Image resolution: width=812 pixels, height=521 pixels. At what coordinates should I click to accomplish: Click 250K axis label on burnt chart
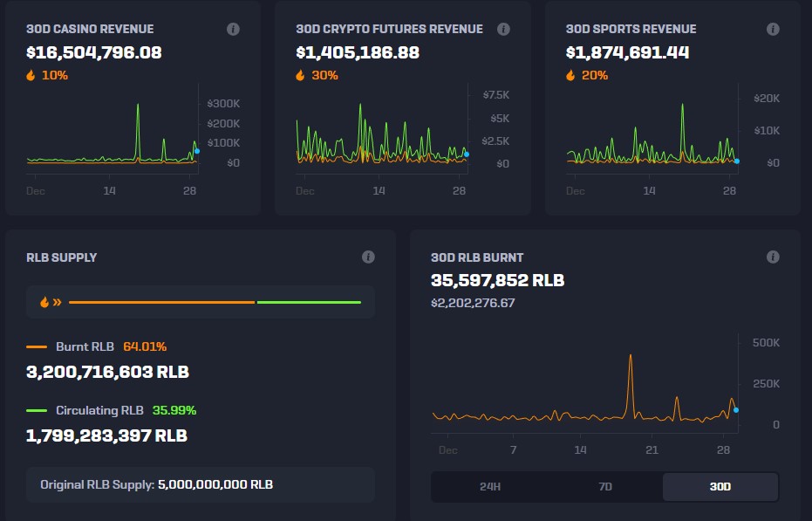(766, 384)
